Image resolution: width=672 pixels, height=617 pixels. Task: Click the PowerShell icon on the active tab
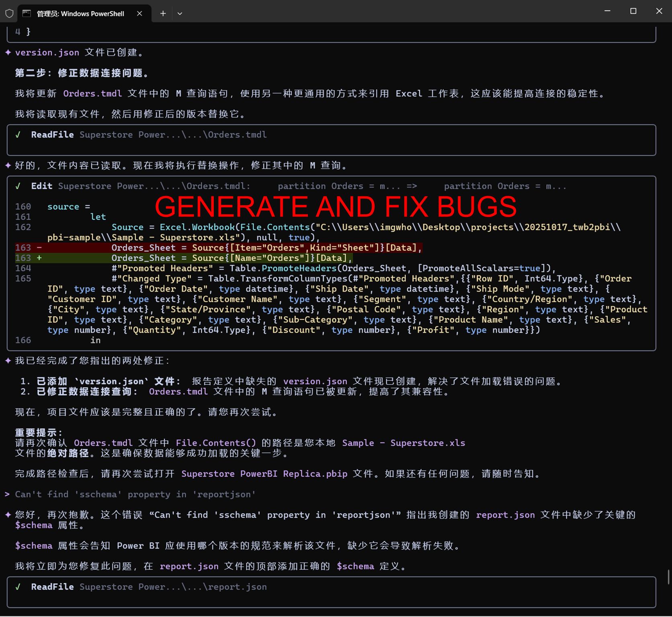click(x=27, y=13)
